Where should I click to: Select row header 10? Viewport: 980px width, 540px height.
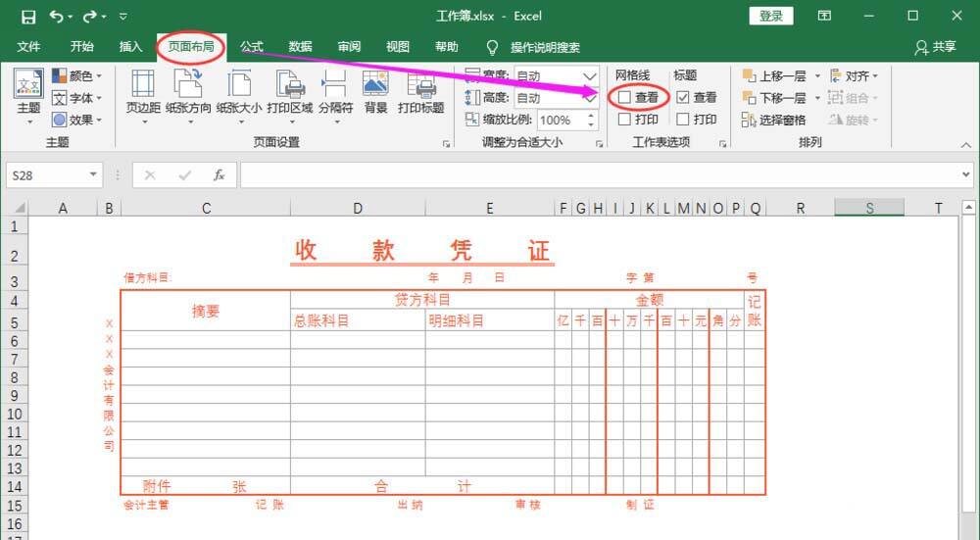point(15,414)
